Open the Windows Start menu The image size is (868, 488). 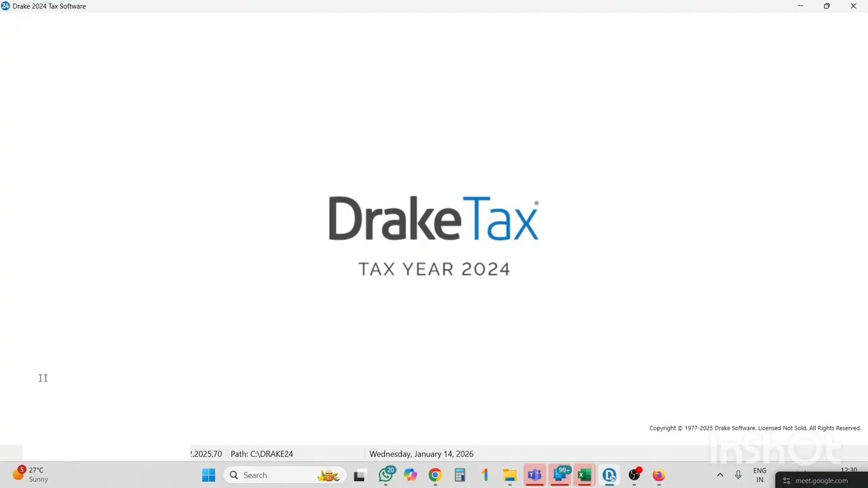[x=208, y=475]
